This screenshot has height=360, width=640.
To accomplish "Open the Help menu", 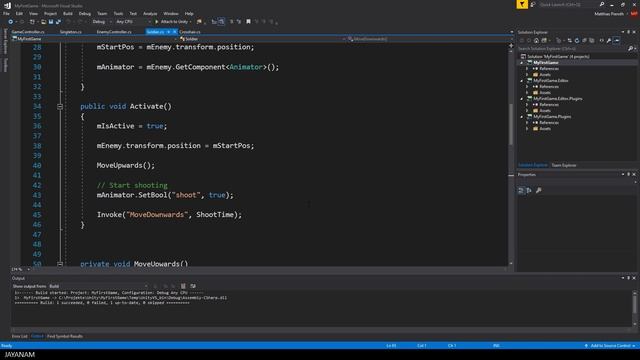I will coord(189,13).
